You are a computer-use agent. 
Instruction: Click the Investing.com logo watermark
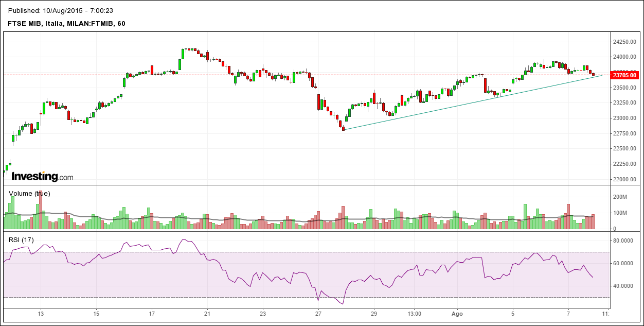tap(42, 177)
